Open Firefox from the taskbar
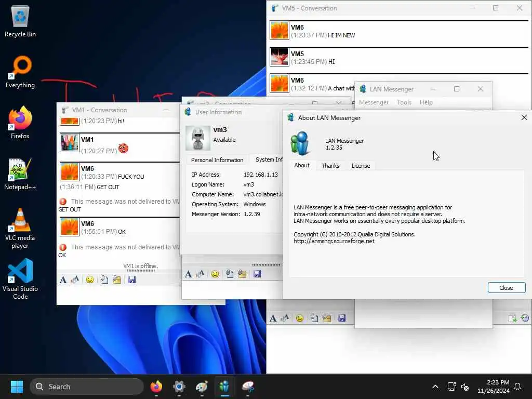The height and width of the screenshot is (399, 532). tap(156, 387)
